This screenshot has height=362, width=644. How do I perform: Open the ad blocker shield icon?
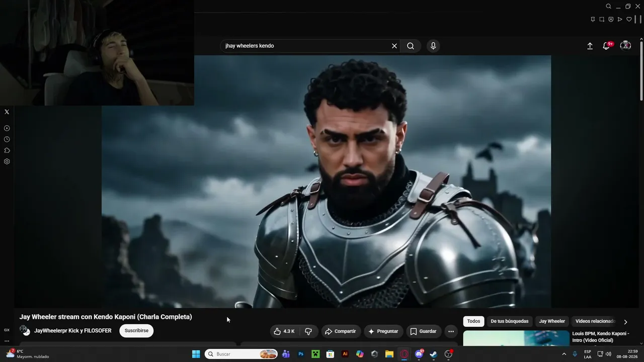click(x=611, y=19)
